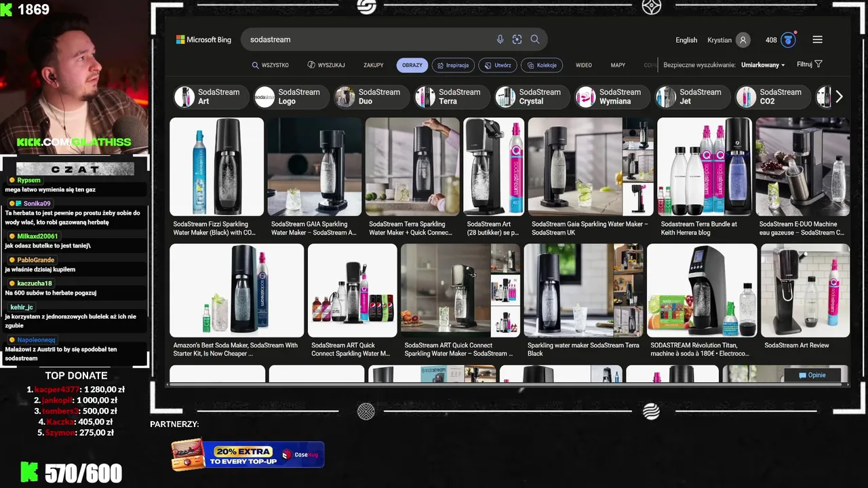868x488 pixels.
Task: Click the Filtruj funnel icon
Action: [818, 64]
